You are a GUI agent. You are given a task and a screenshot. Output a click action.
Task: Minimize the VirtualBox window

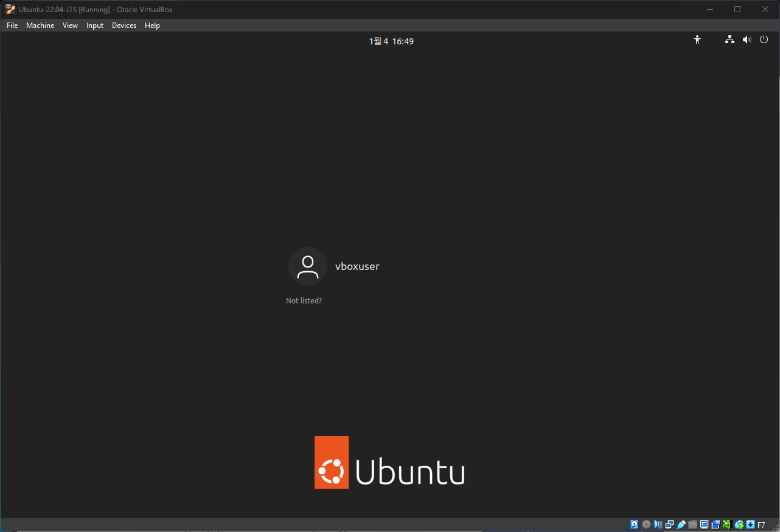click(x=710, y=9)
